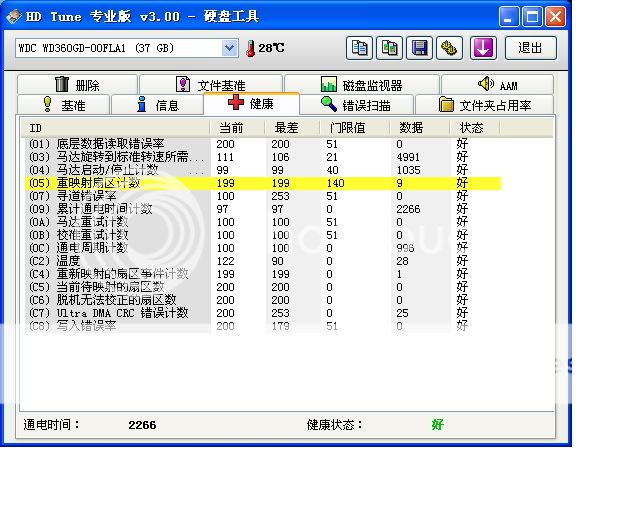Open the options icon in toolbar
Image resolution: width=640 pixels, height=512 pixels.
(x=450, y=48)
